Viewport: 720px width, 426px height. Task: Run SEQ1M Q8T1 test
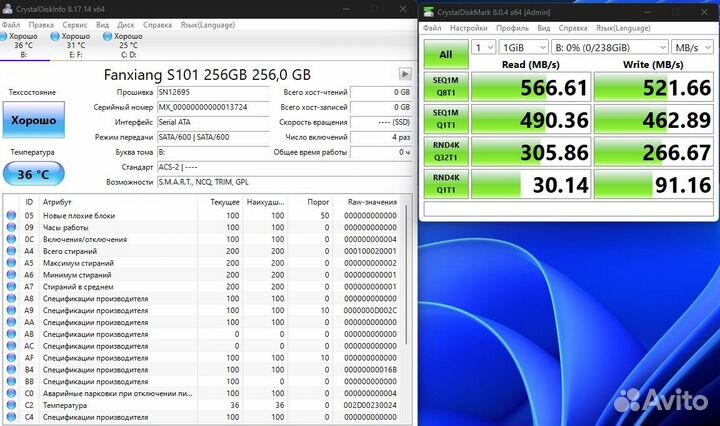(446, 87)
